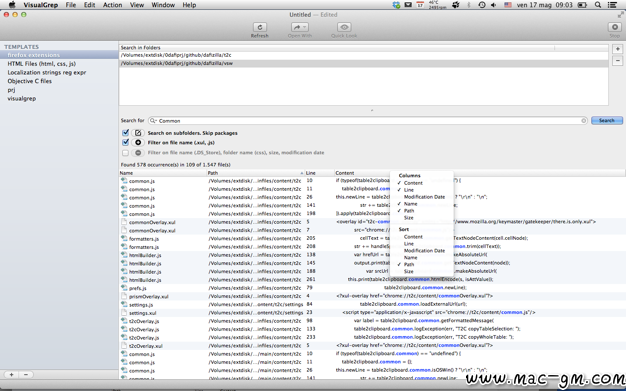Click the Search for text field
The width and height of the screenshot is (626, 391).
point(368,121)
